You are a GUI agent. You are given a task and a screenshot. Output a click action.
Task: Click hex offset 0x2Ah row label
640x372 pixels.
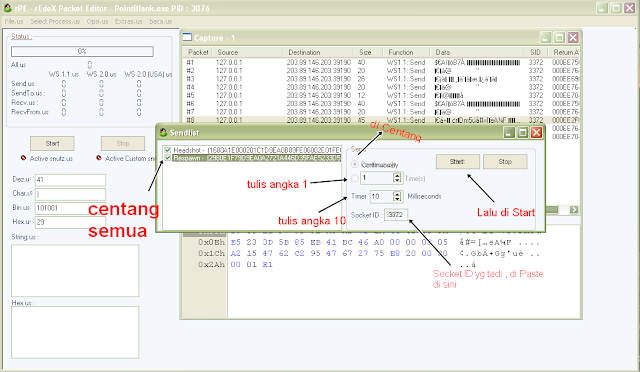(211, 264)
